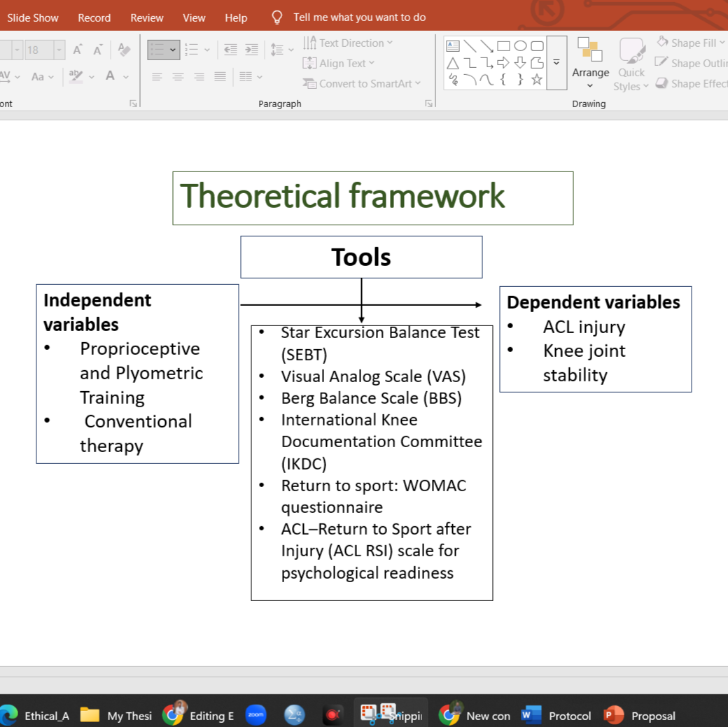Insert a Text Box from shapes gallery
This screenshot has height=727, width=728.
453,46
